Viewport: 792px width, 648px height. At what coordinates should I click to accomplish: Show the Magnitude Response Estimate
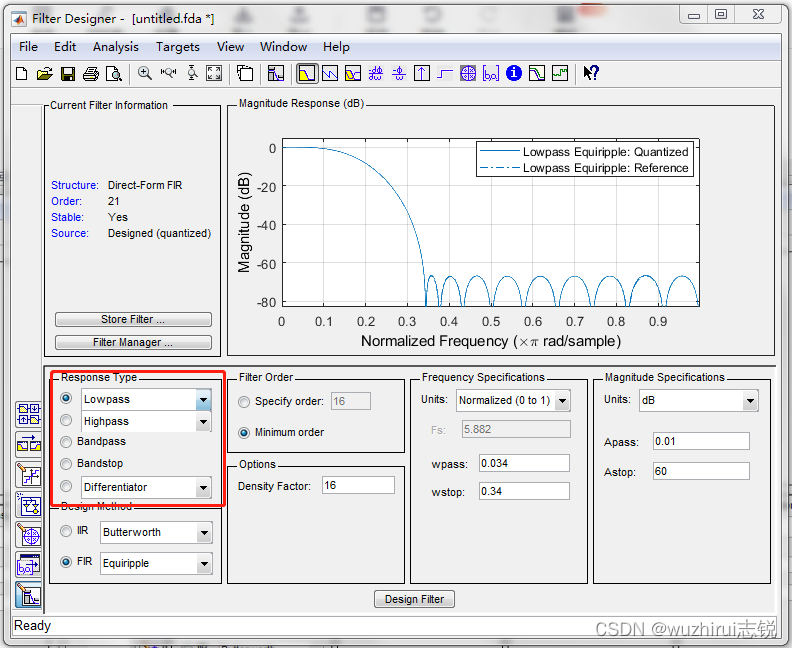pos(537,74)
